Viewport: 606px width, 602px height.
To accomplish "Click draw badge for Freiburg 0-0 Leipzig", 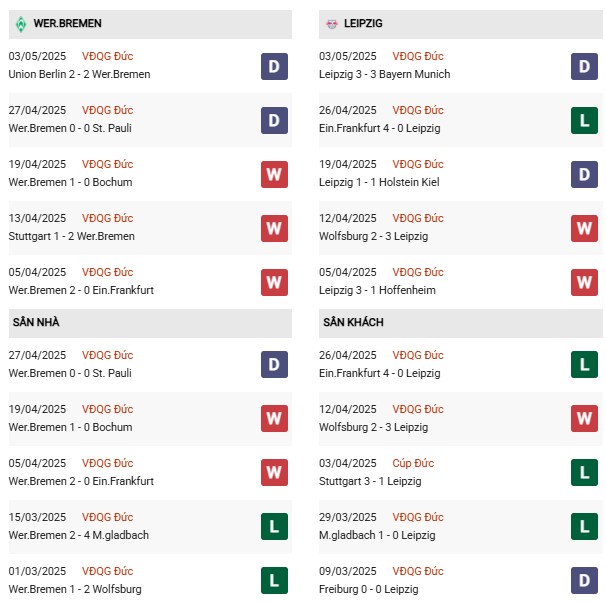I will [584, 580].
